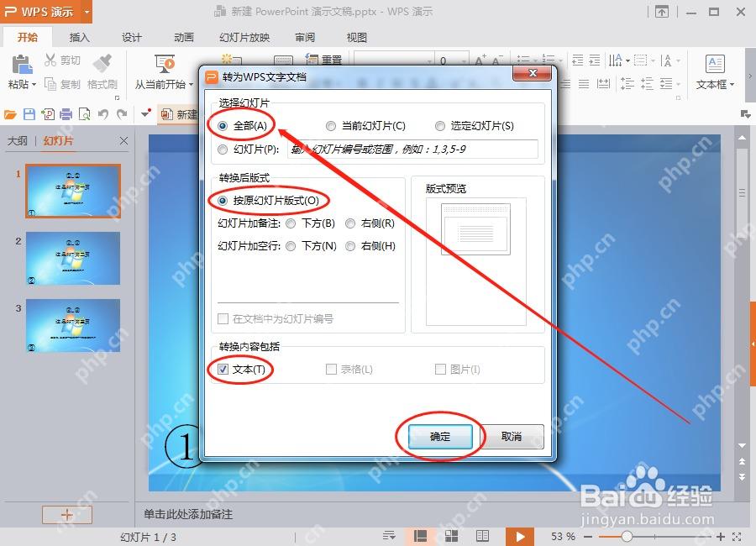Click the 确定 button in dialog

(440, 437)
